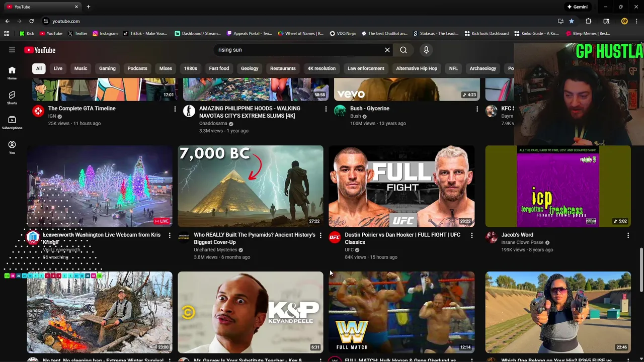
Task: Select the Mixes filter chip
Action: 166,68
